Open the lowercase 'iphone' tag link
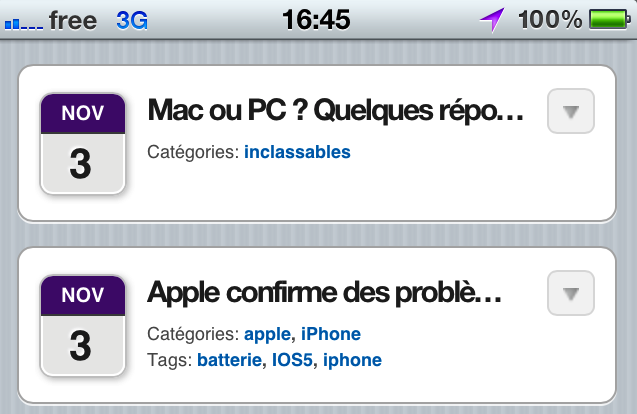This screenshot has width=637, height=414. tap(352, 361)
